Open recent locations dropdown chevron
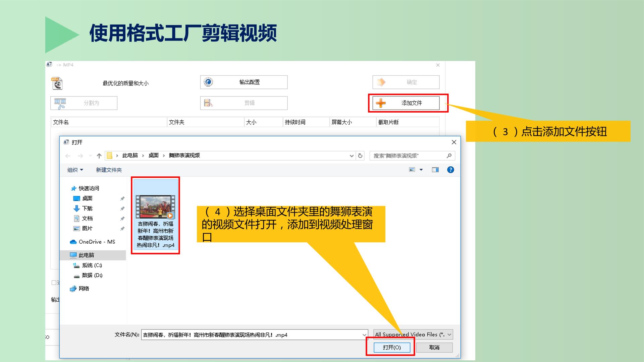This screenshot has height=362, width=644. coord(90,156)
